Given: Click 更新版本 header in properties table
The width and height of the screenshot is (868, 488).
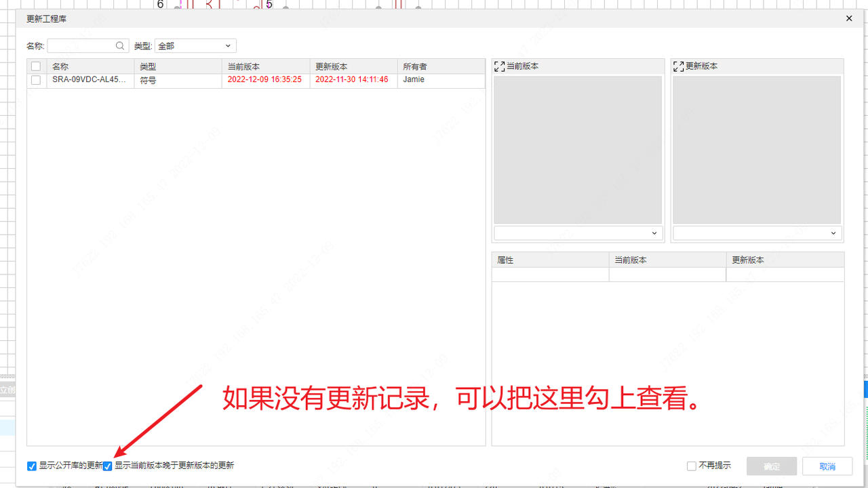Looking at the screenshot, I should pyautogui.click(x=785, y=260).
